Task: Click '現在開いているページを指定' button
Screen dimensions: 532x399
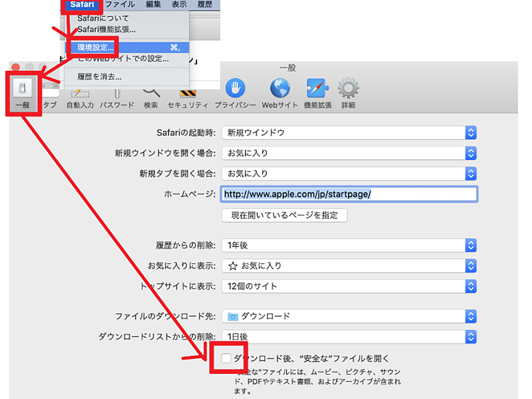Action: coord(284,215)
